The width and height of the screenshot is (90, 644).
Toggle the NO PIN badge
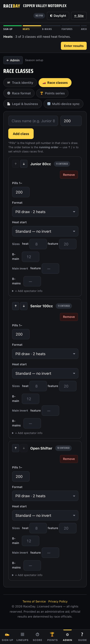coord(39,15)
